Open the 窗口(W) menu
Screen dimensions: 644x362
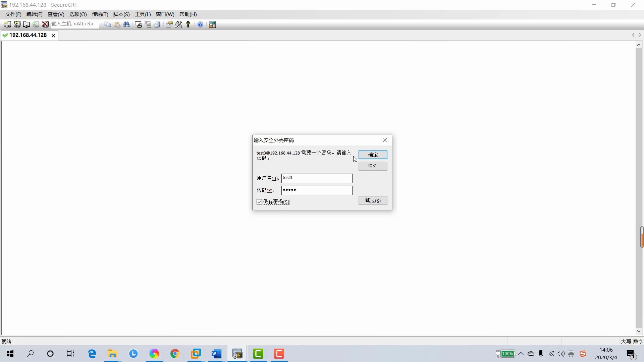(165, 14)
